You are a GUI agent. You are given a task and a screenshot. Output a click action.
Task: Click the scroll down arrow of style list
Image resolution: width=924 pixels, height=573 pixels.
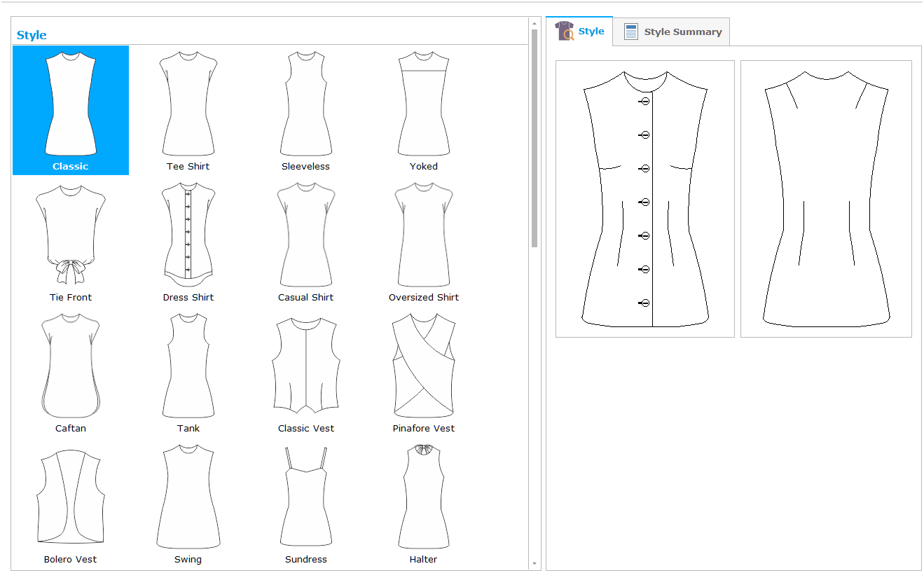point(535,563)
